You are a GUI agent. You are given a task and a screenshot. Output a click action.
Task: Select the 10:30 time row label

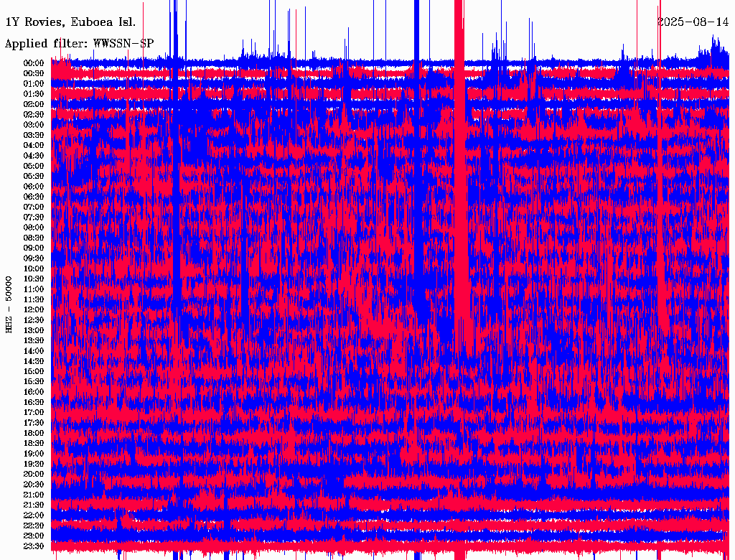point(34,279)
